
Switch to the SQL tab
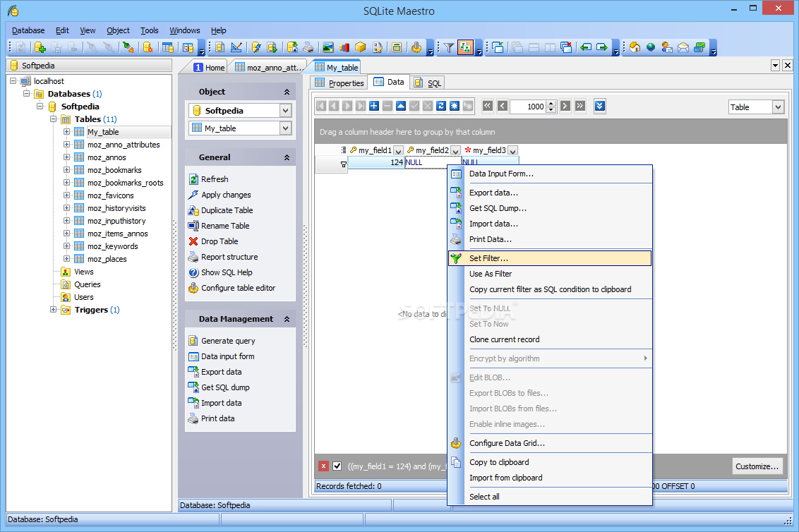coord(427,83)
